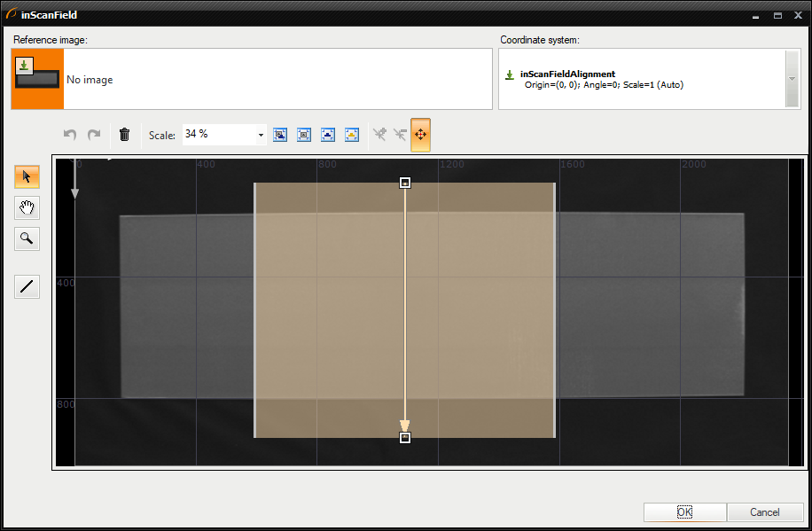Activate the arrow pointer selection tool
Screen dimensions: 812x531
click(x=27, y=176)
